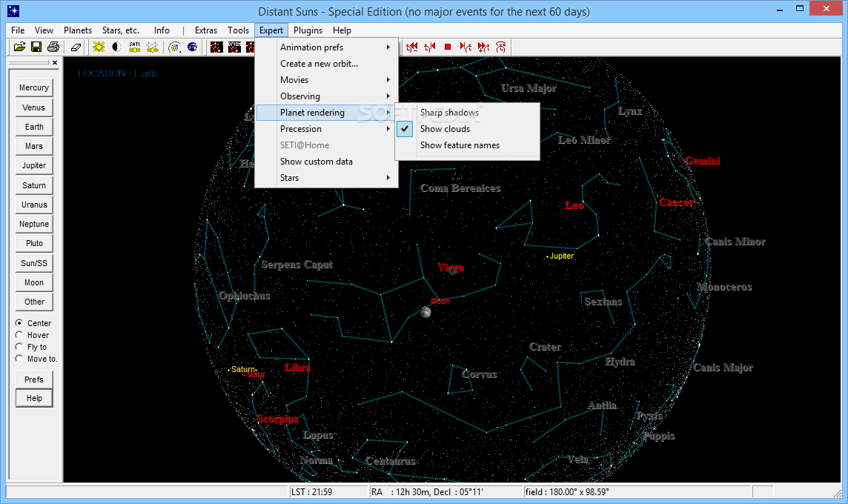Enable Show feature names option
The width and height of the screenshot is (848, 504).
point(468,145)
